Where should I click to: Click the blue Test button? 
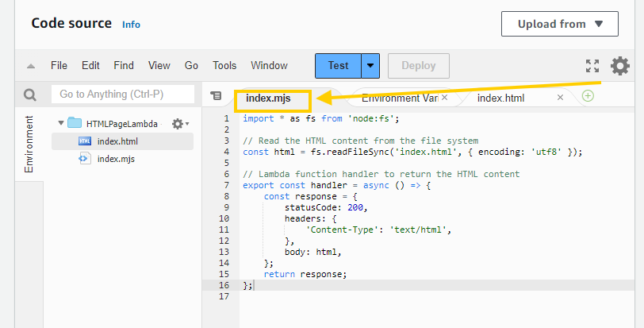click(x=338, y=66)
